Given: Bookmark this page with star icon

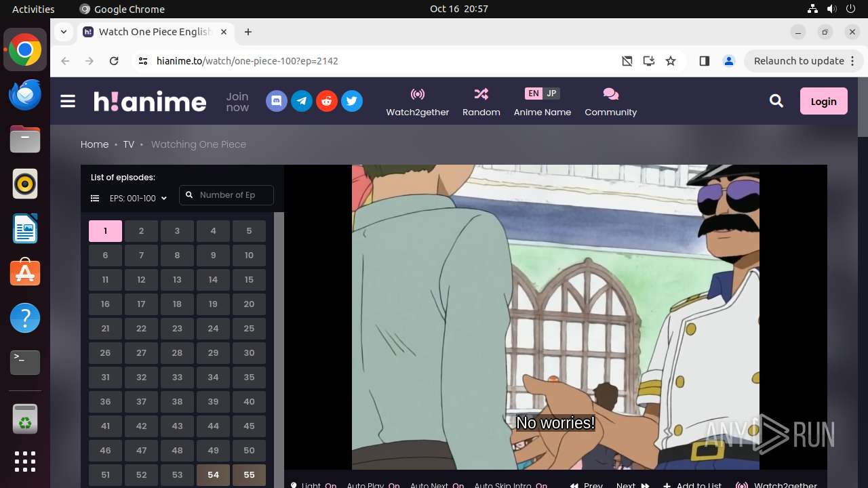Looking at the screenshot, I should [671, 61].
